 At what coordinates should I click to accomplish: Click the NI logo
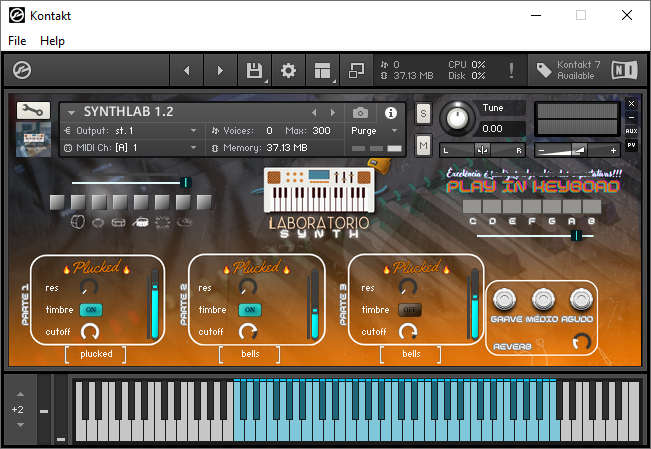click(x=624, y=70)
